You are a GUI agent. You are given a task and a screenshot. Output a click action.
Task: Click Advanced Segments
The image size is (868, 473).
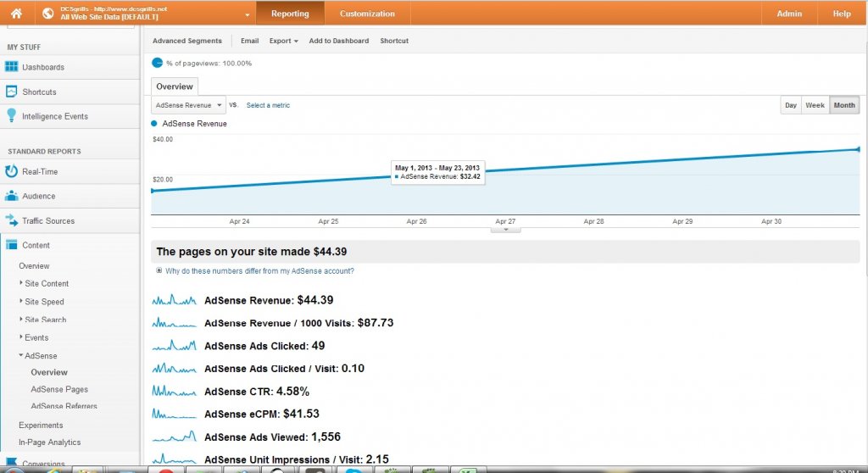point(187,41)
